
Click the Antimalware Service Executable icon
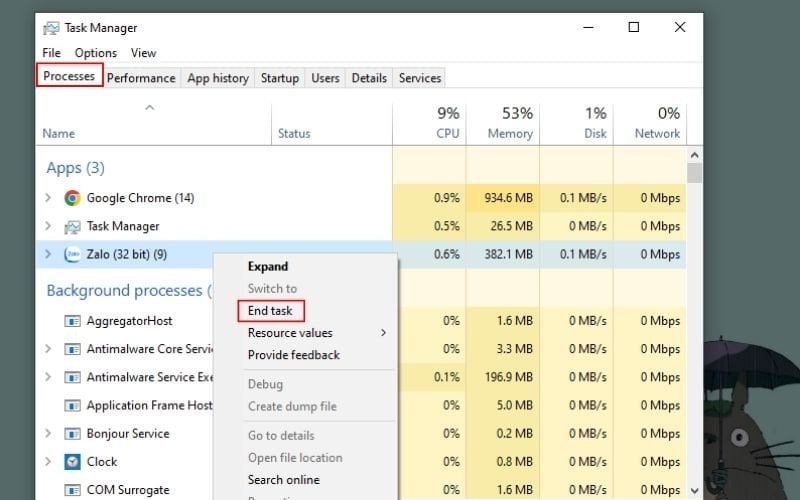tap(72, 377)
